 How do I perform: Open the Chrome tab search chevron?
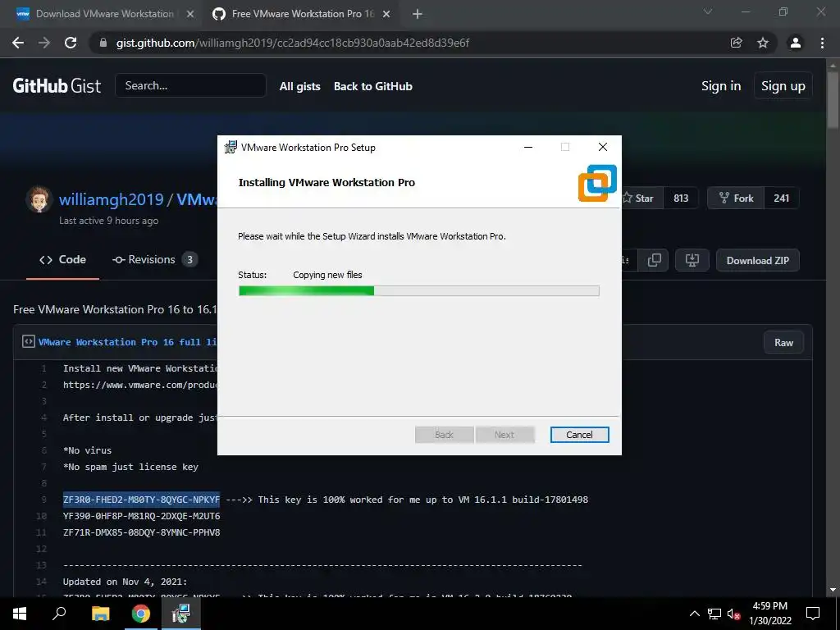point(708,11)
